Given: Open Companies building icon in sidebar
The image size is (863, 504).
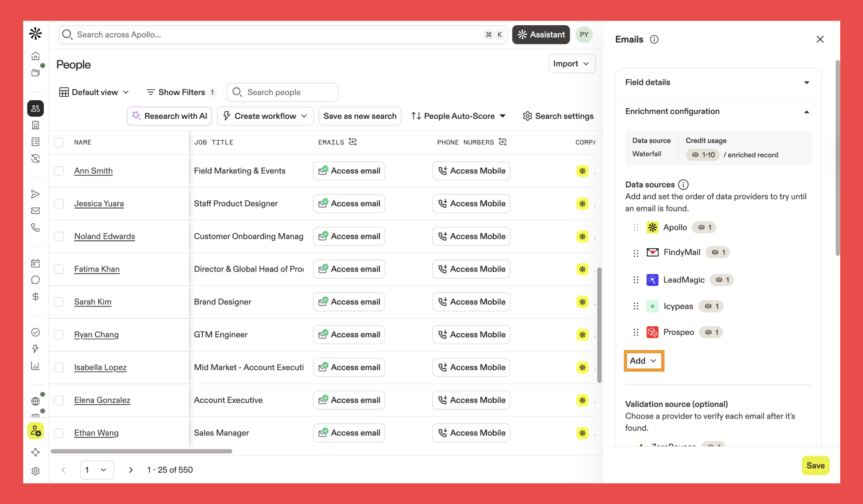Looking at the screenshot, I should [35, 125].
